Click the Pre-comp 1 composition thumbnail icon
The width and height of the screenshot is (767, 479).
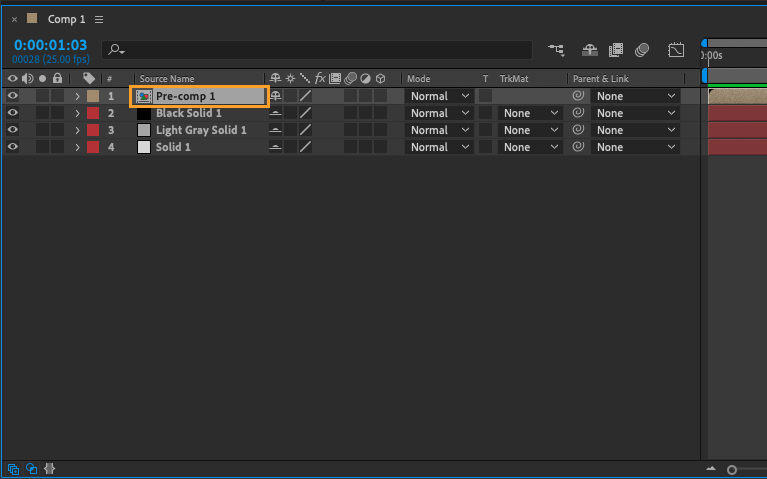point(144,96)
